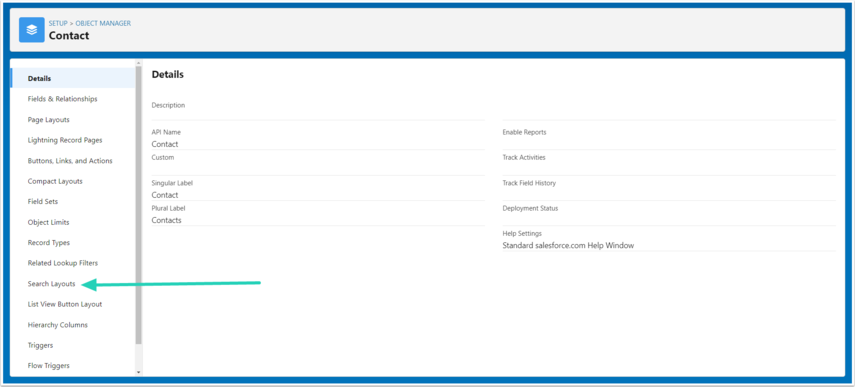Open Hierarchy Columns section
The width and height of the screenshot is (855, 387).
pyautogui.click(x=57, y=325)
